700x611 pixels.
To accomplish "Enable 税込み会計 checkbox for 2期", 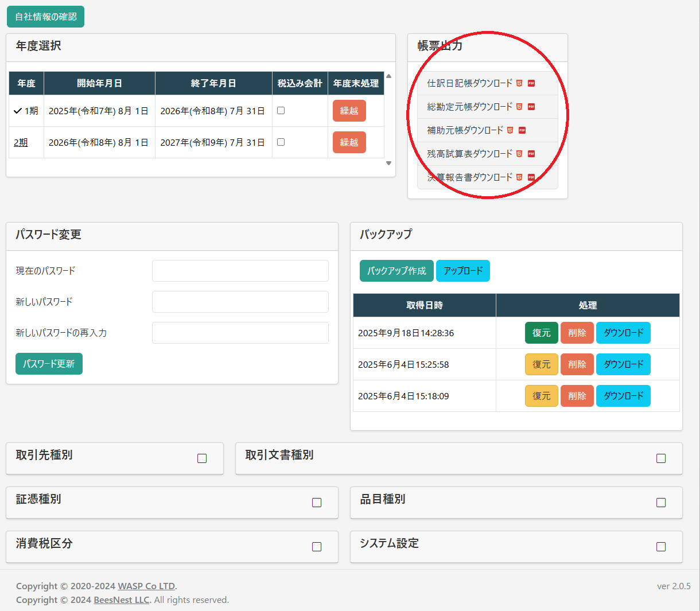I will click(x=281, y=142).
